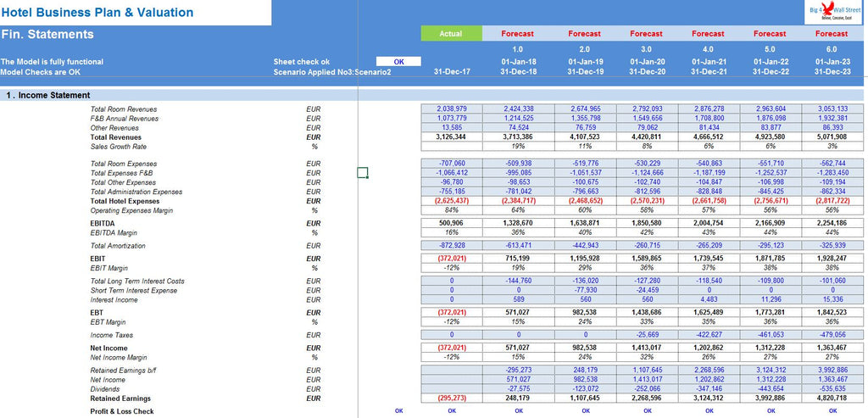The width and height of the screenshot is (868, 418).
Task: Select the last Forecast header for 31-Dec-23
Action: pos(832,34)
